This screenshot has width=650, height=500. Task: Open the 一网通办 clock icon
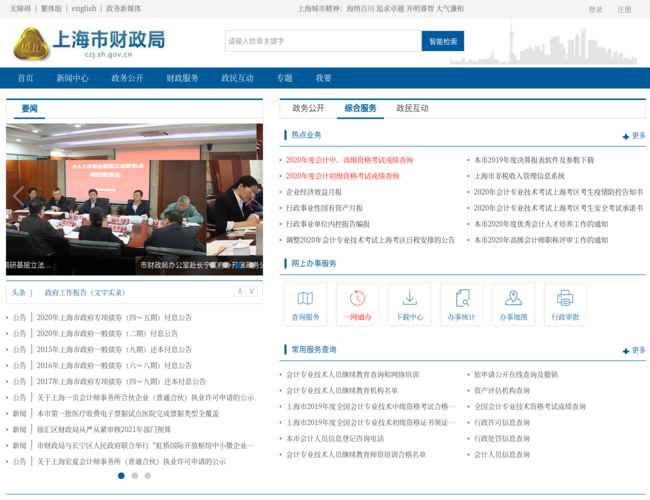coord(357,298)
